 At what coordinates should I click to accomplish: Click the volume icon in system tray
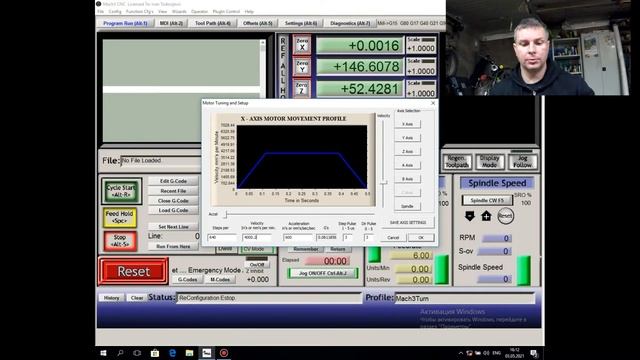click(486, 353)
